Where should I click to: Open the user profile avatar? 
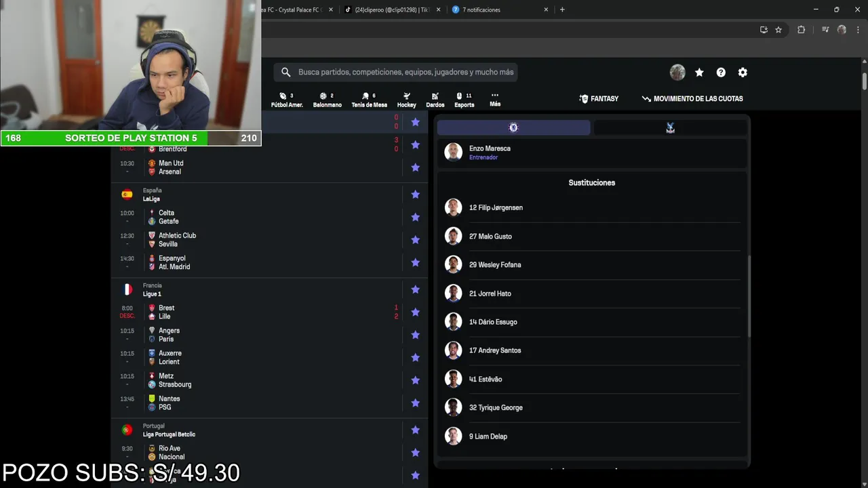point(677,73)
